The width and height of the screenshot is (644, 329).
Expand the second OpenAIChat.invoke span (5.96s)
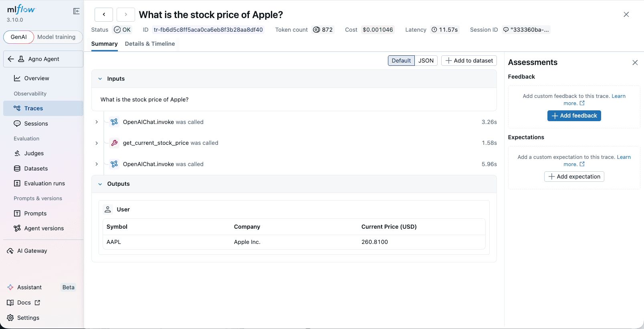click(x=97, y=164)
